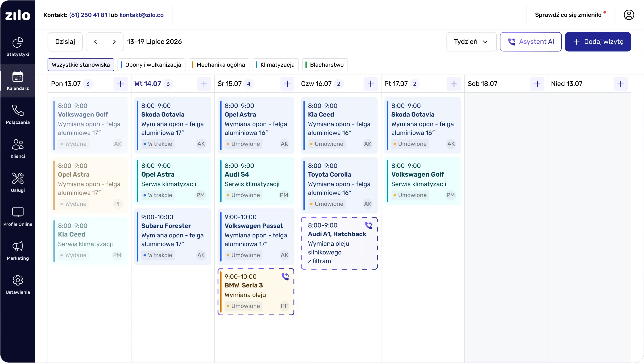Click the kontakt@zilo.co email link
The width and height of the screenshot is (644, 363).
pyautogui.click(x=142, y=15)
